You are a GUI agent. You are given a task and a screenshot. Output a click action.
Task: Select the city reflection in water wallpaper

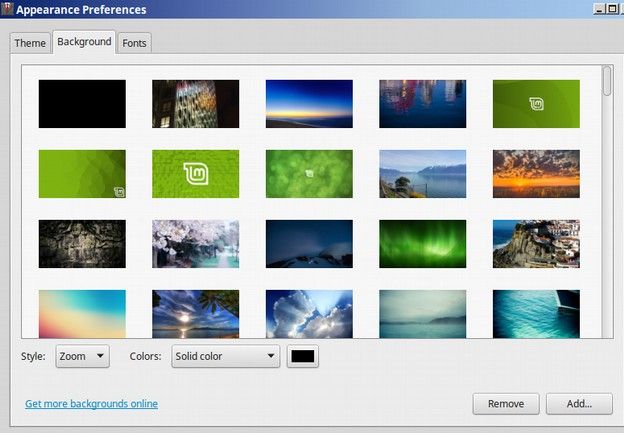pos(423,104)
